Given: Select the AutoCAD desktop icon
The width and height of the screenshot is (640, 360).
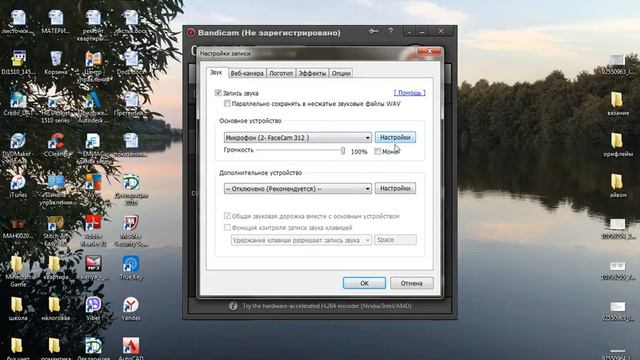Looking at the screenshot, I should point(131,348).
